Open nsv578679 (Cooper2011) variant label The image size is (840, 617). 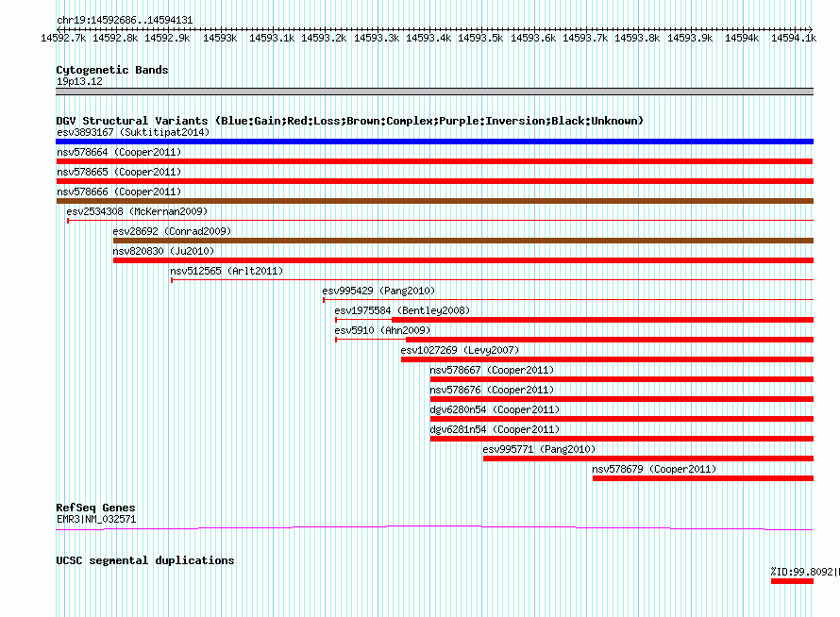click(x=654, y=469)
